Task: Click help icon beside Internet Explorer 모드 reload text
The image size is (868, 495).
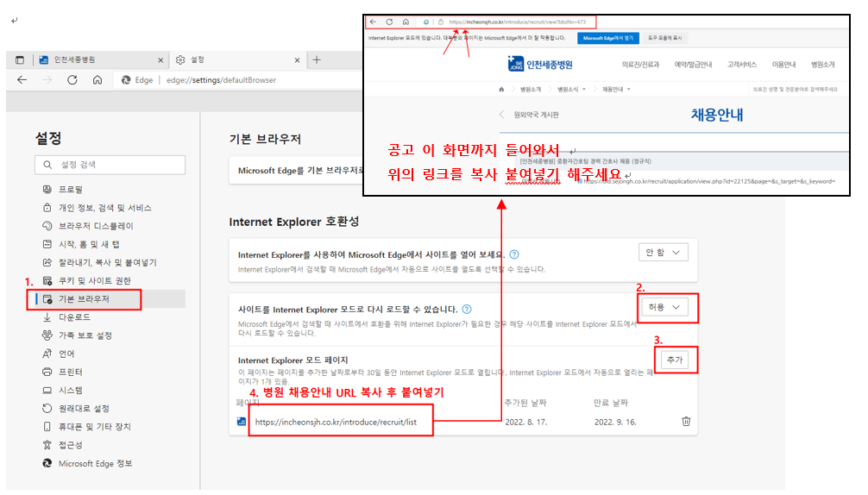Action: (x=467, y=309)
